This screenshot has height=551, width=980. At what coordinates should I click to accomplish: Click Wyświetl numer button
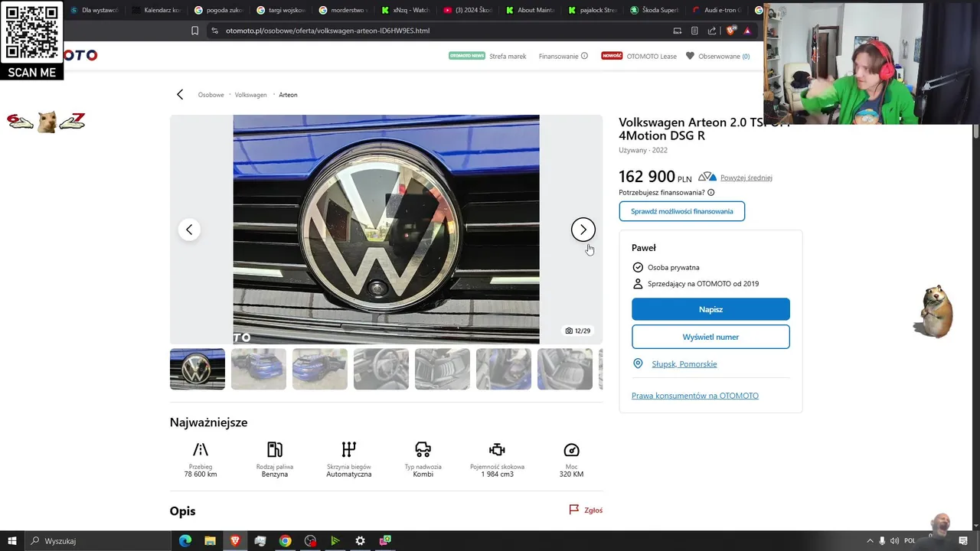[x=710, y=337]
